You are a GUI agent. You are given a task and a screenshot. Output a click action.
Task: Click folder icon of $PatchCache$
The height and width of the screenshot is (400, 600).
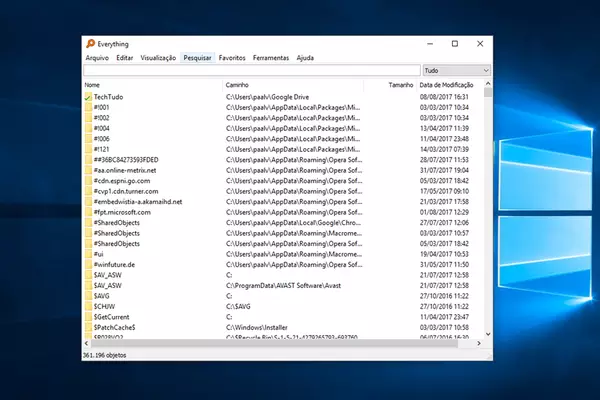(88, 327)
